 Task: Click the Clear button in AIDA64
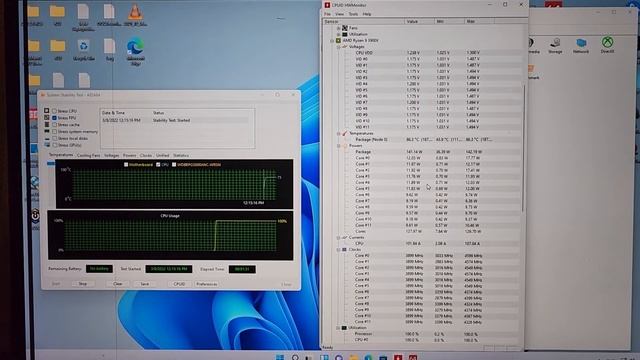[118, 284]
